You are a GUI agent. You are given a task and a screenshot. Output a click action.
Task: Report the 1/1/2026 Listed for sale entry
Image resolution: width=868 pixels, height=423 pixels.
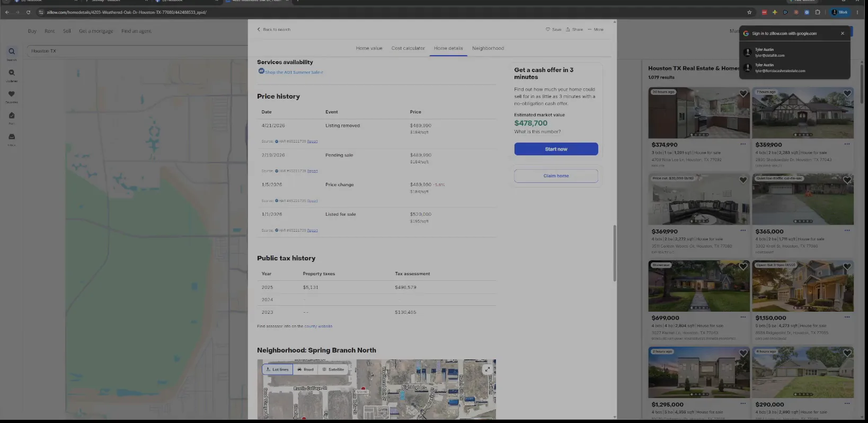click(312, 231)
